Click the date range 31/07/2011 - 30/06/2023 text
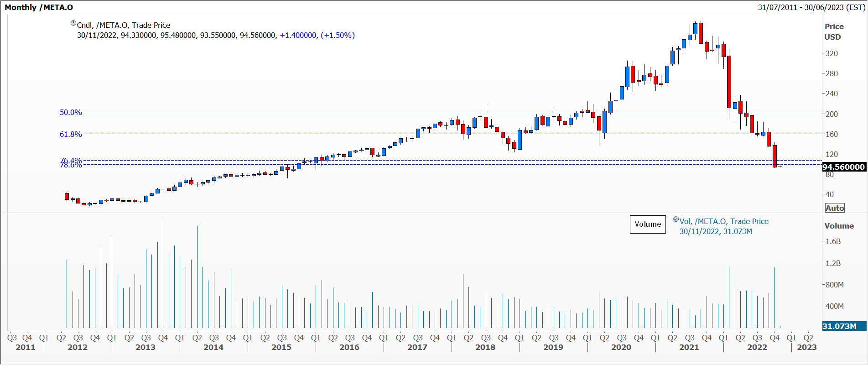This screenshot has width=868, height=365. pos(811,7)
